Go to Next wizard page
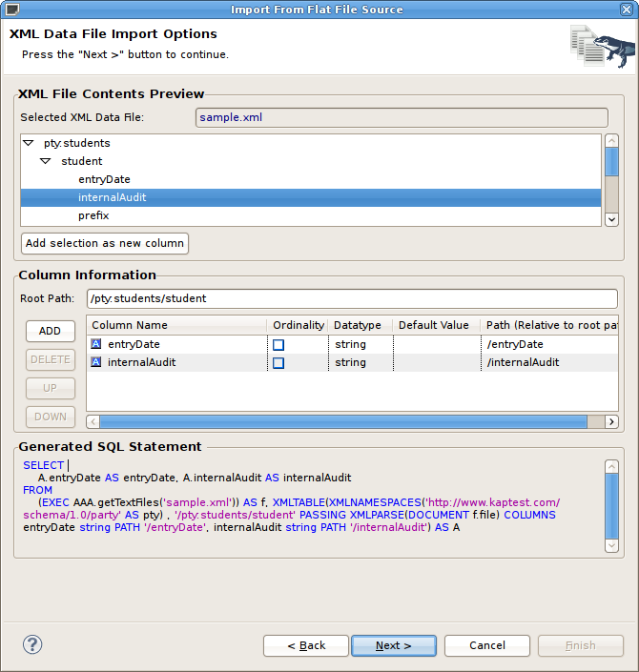The height and width of the screenshot is (672, 639). (x=393, y=645)
